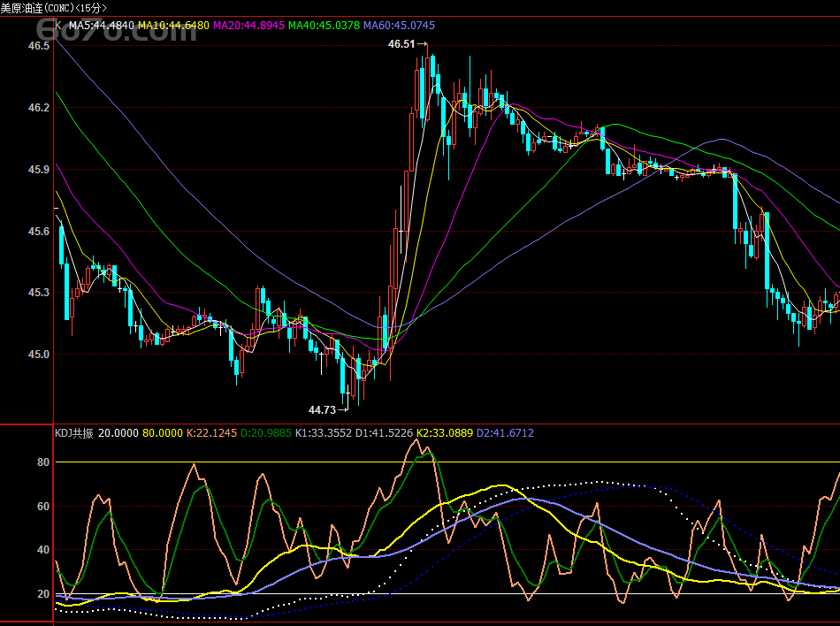This screenshot has width=840, height=626.
Task: Click the 美原油连(CONC) chart title
Action: click(x=53, y=8)
